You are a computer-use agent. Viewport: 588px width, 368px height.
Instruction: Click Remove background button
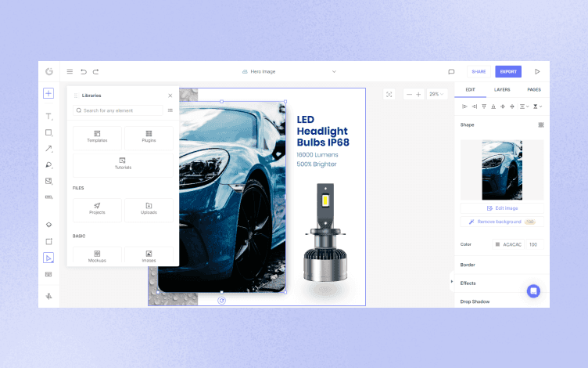502,222
